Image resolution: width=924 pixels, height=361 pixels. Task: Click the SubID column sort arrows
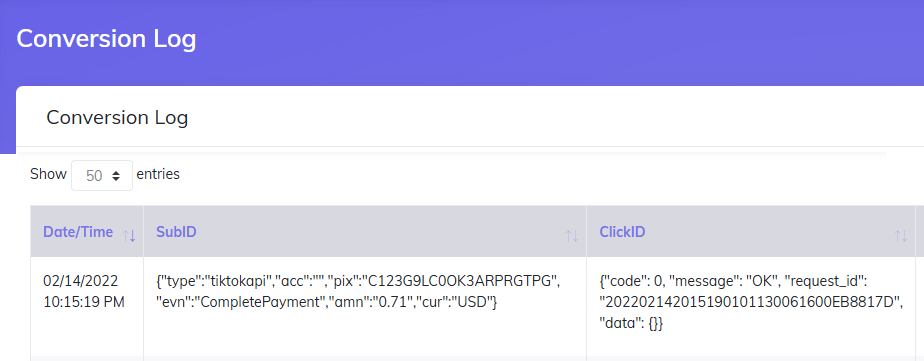click(x=572, y=236)
